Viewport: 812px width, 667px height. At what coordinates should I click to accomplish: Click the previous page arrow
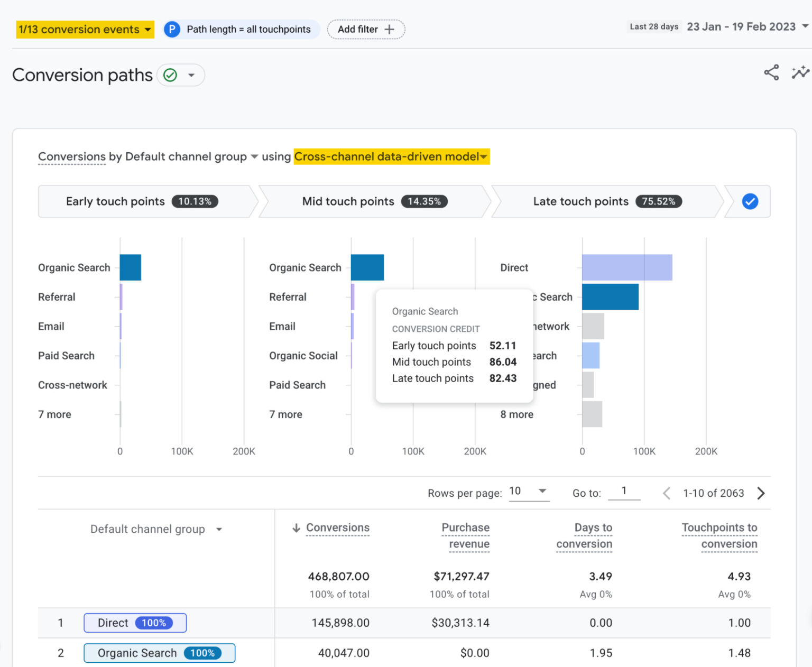click(x=666, y=493)
